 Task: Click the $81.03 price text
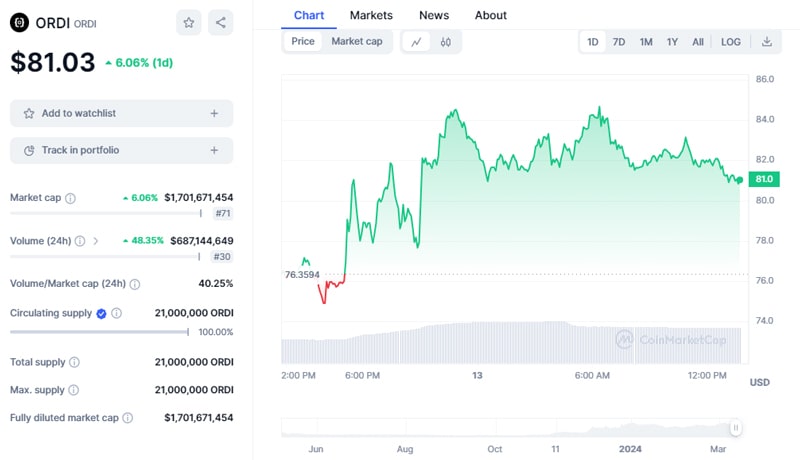click(x=53, y=63)
